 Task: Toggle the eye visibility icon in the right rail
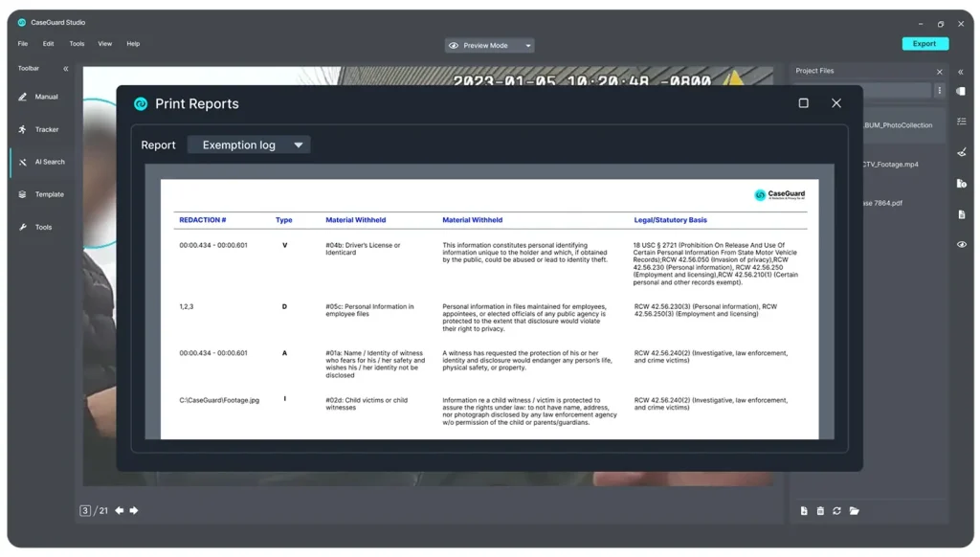[961, 244]
